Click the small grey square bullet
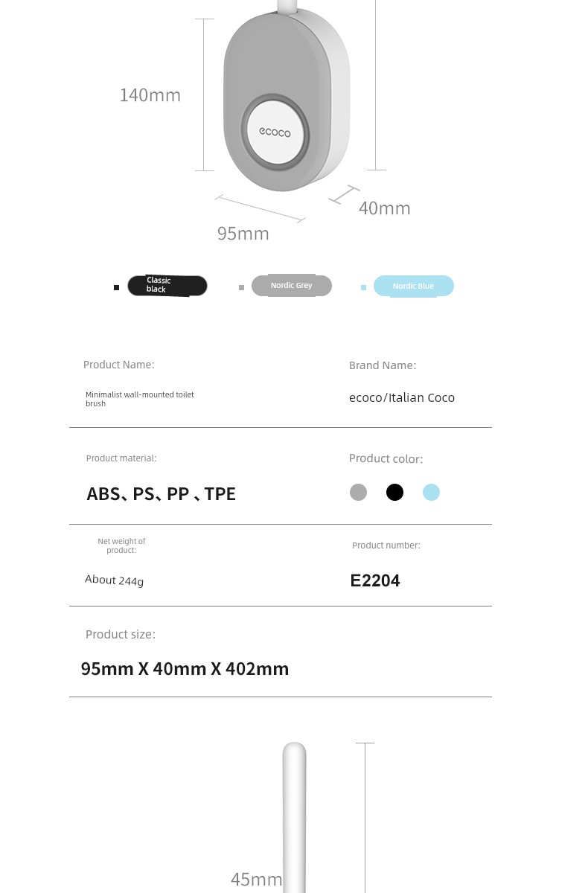 241,287
